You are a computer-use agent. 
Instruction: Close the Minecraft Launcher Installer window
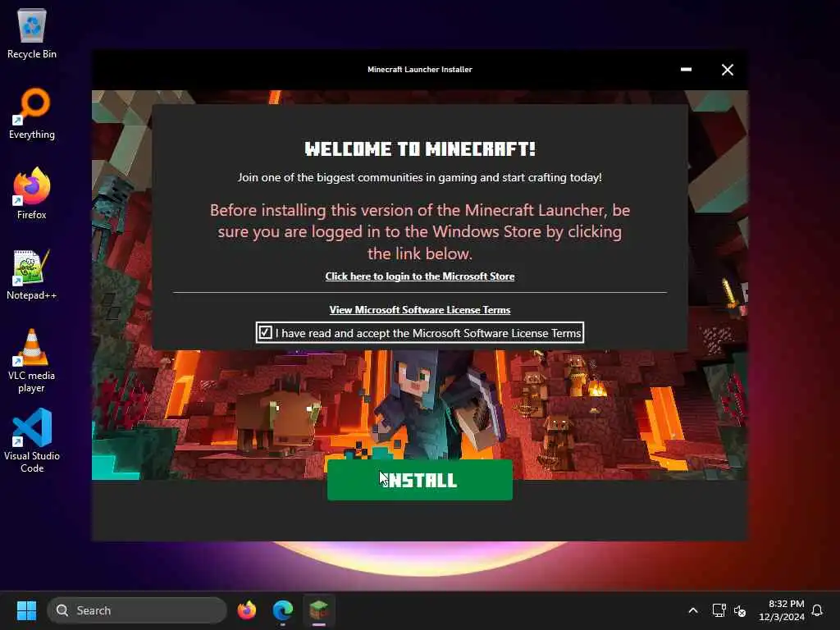(x=727, y=70)
